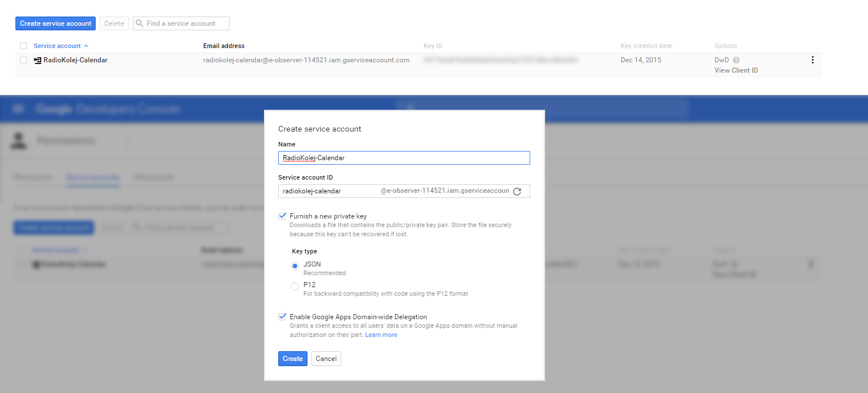Check the box for the RadioKolej-Calendar row
This screenshot has height=393, width=868.
point(23,59)
